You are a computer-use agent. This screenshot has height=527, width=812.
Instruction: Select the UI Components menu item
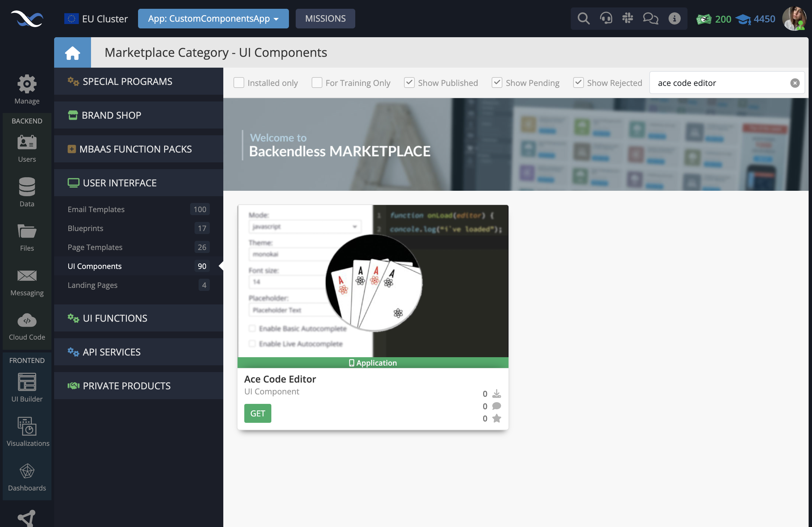tap(94, 266)
